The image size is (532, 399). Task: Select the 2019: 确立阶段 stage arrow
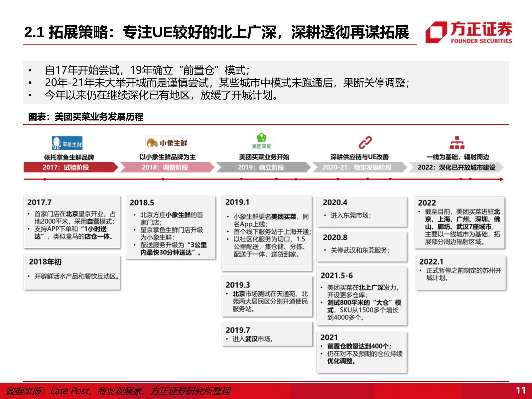tap(263, 167)
